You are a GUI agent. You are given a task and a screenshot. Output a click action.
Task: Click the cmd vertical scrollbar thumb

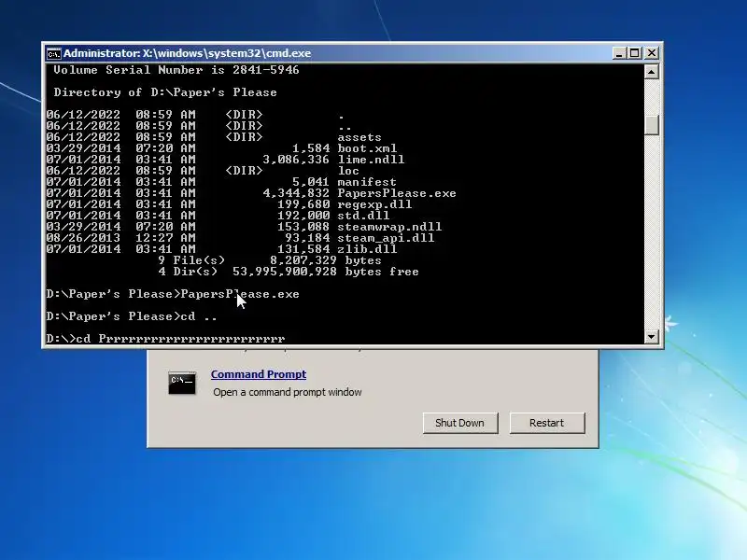[x=651, y=125]
